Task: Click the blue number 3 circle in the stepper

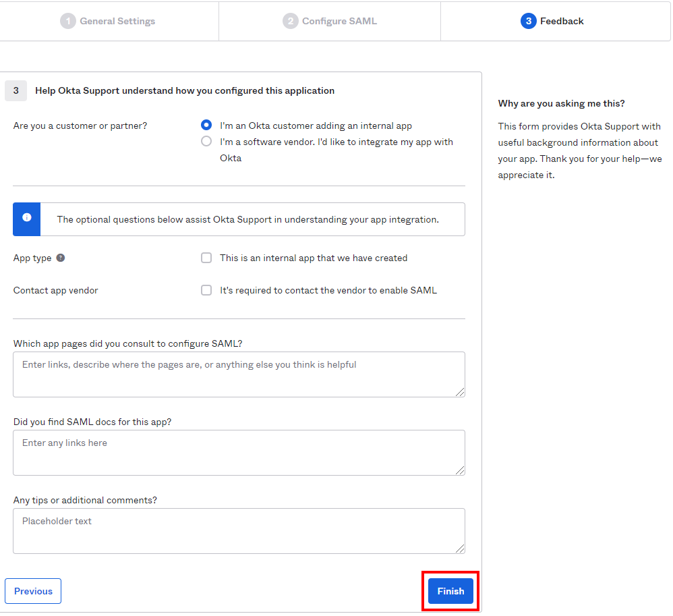Action: click(x=528, y=21)
